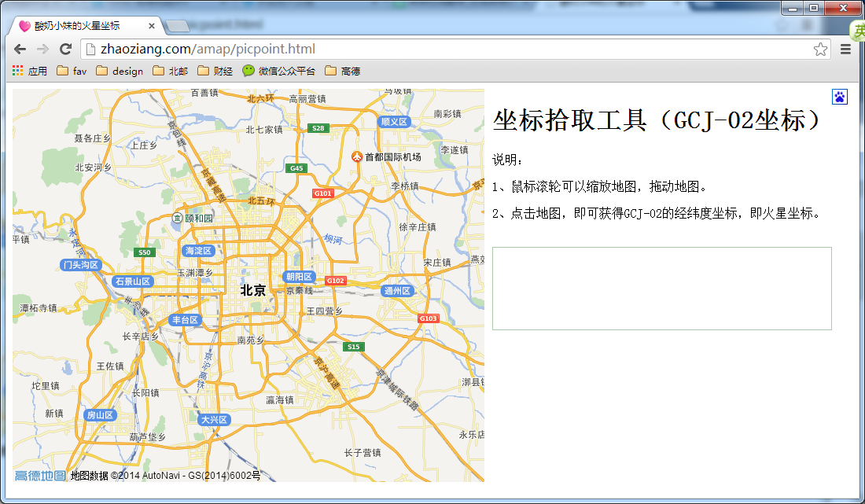Click the coordinate output text box
This screenshot has width=865, height=504.
tap(662, 289)
